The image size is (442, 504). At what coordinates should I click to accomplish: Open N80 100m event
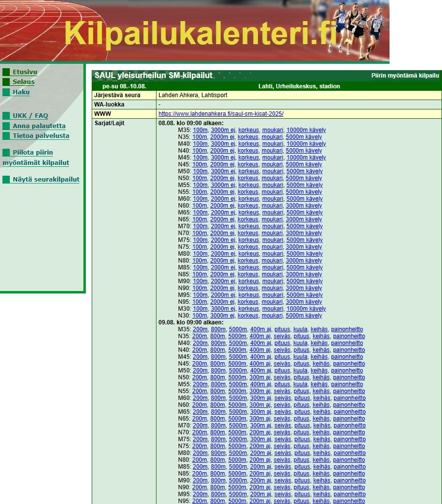click(200, 261)
